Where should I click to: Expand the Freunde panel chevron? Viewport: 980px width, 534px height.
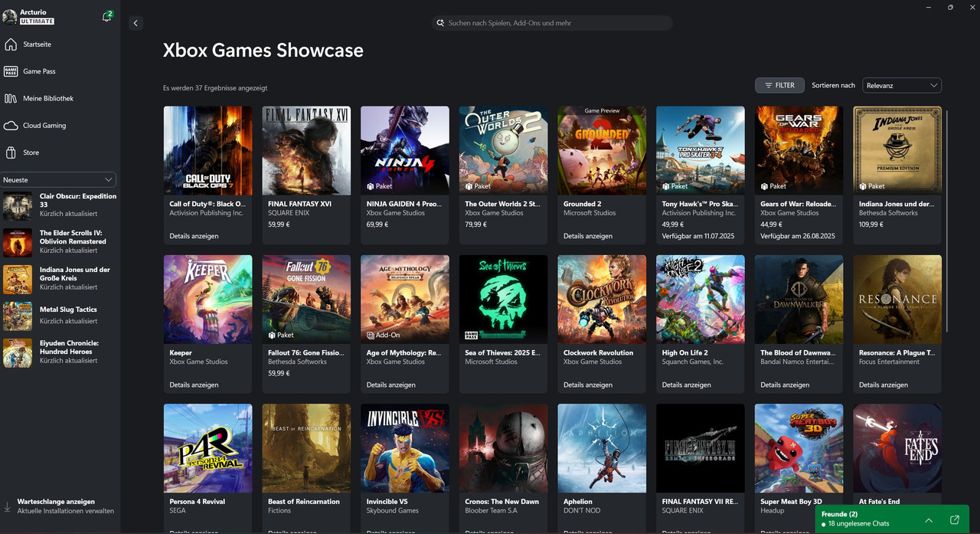(x=929, y=520)
